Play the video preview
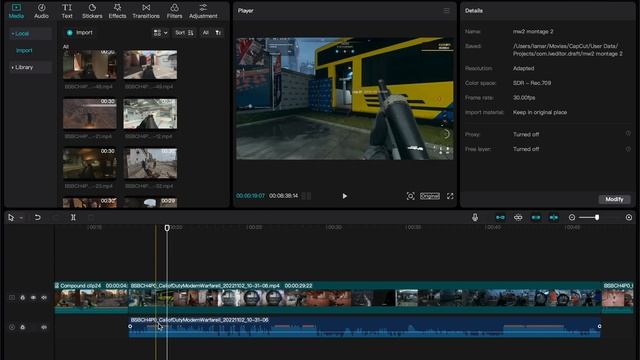The image size is (640, 360). [x=344, y=196]
